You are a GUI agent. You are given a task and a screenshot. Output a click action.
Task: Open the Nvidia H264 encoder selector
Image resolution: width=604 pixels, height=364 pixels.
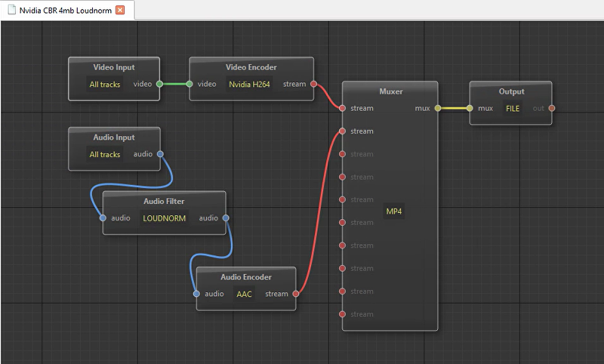(249, 84)
